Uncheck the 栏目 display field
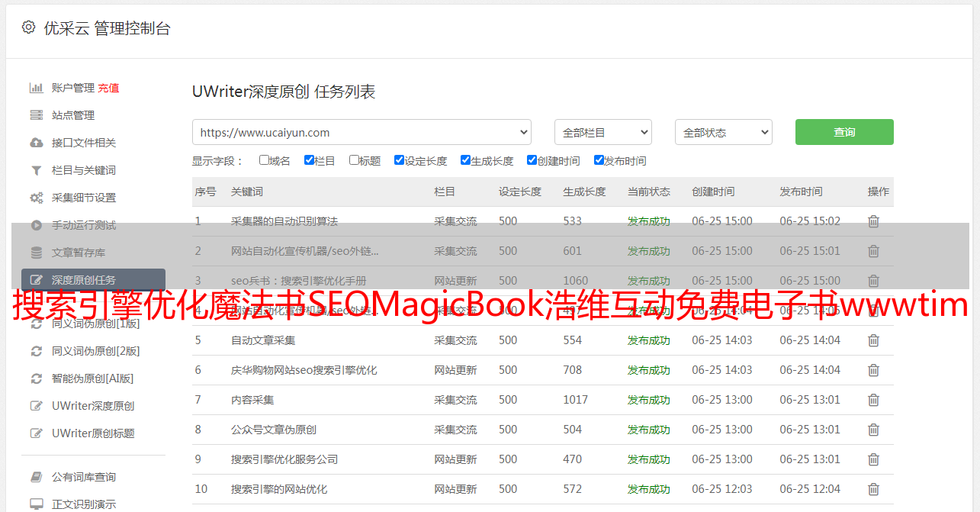This screenshot has height=512, width=980. (x=309, y=160)
